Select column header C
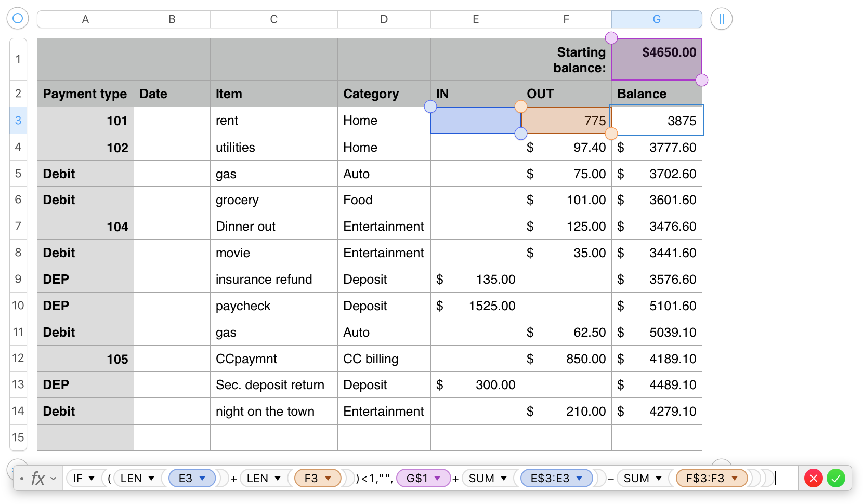Image resolution: width=863 pixels, height=504 pixels. coord(274,19)
